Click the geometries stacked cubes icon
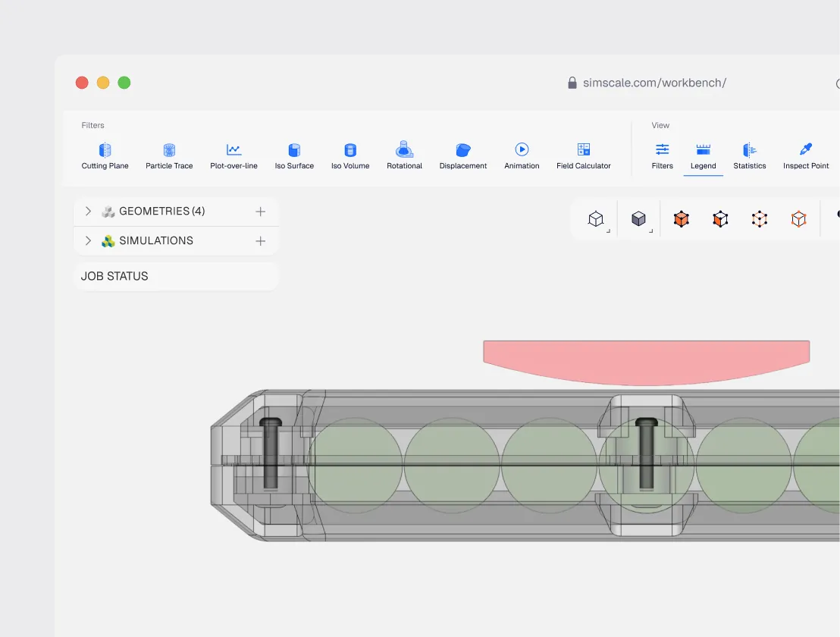Image resolution: width=840 pixels, height=637 pixels. coord(108,212)
